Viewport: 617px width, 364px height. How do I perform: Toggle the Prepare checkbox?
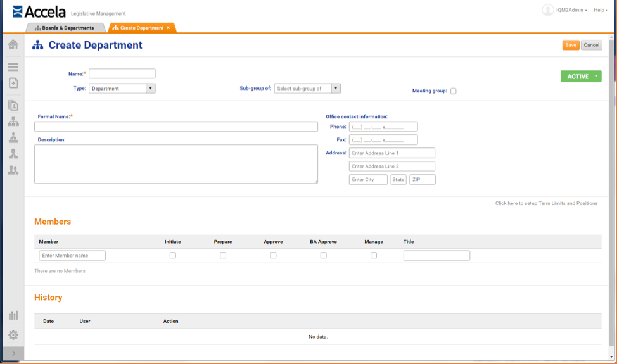click(x=223, y=256)
